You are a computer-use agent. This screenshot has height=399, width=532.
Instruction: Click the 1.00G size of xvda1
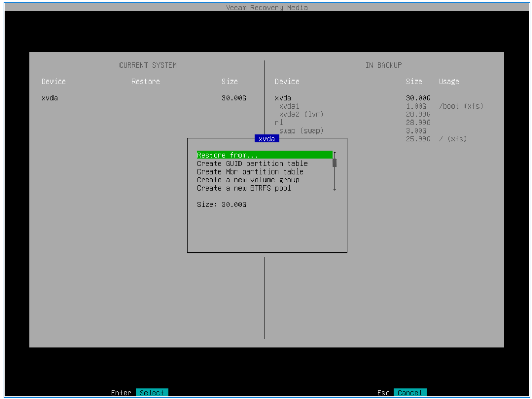(x=416, y=106)
